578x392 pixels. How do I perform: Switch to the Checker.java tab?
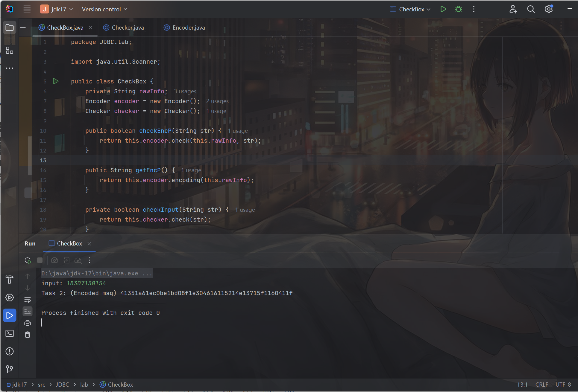pyautogui.click(x=128, y=28)
